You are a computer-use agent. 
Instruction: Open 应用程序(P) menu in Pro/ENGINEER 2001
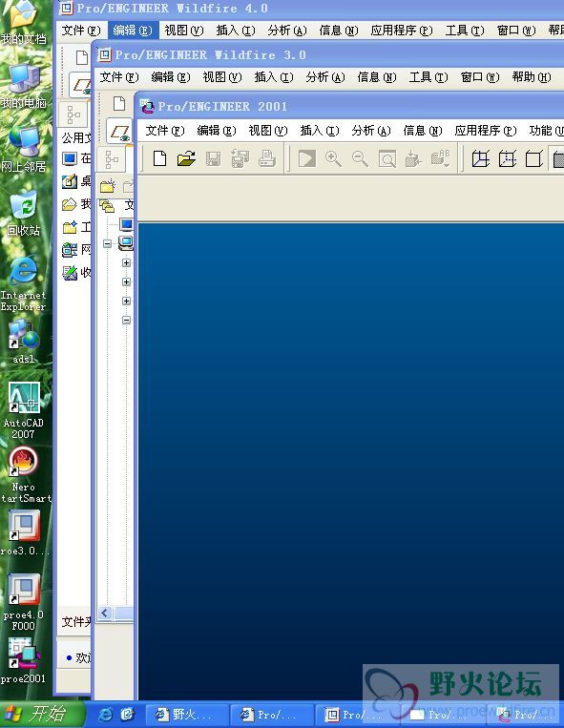click(486, 131)
